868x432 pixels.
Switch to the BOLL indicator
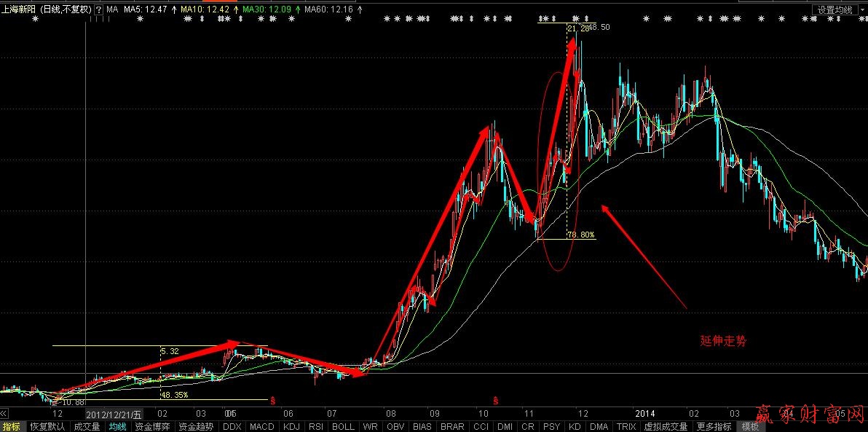coord(343,427)
